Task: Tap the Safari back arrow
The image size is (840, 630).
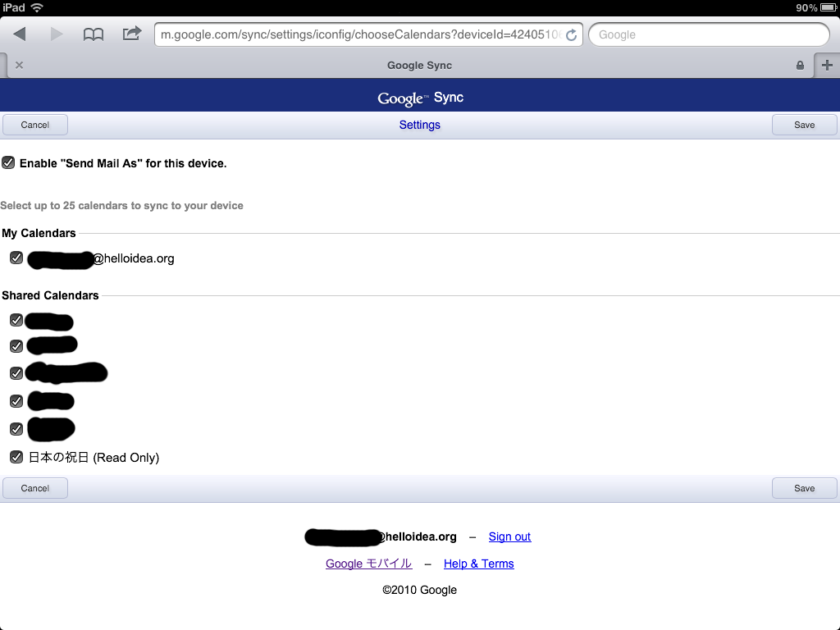Action: pyautogui.click(x=20, y=34)
